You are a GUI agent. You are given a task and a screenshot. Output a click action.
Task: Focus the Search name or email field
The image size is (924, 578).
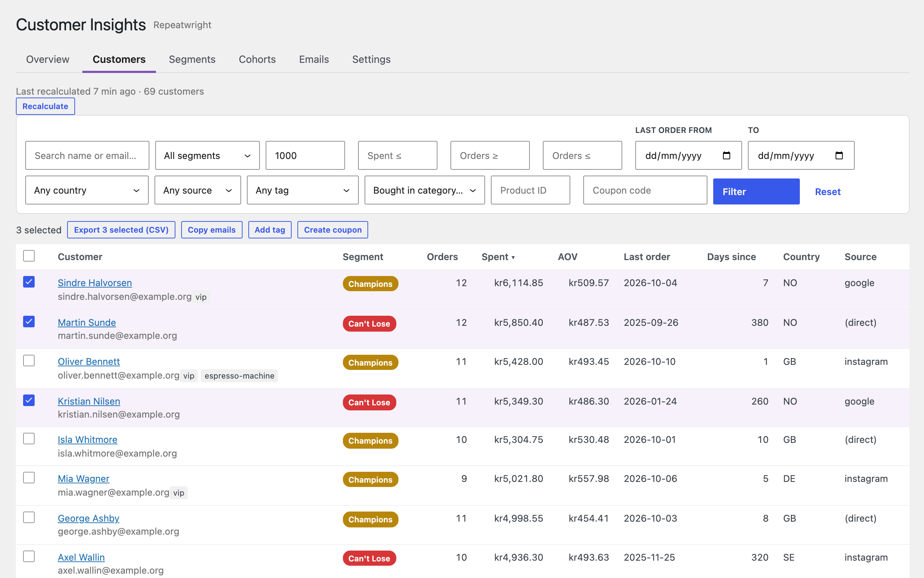87,156
